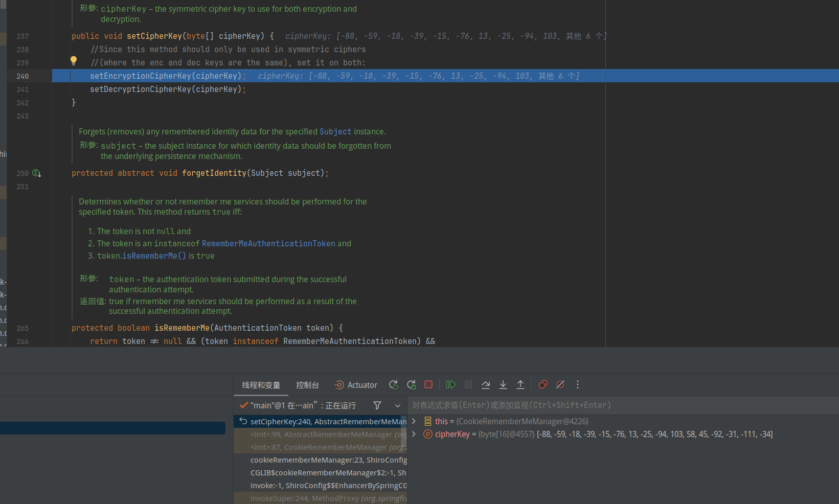Open the thread selector dropdown arrow
The width and height of the screenshot is (839, 504).
coord(398,406)
